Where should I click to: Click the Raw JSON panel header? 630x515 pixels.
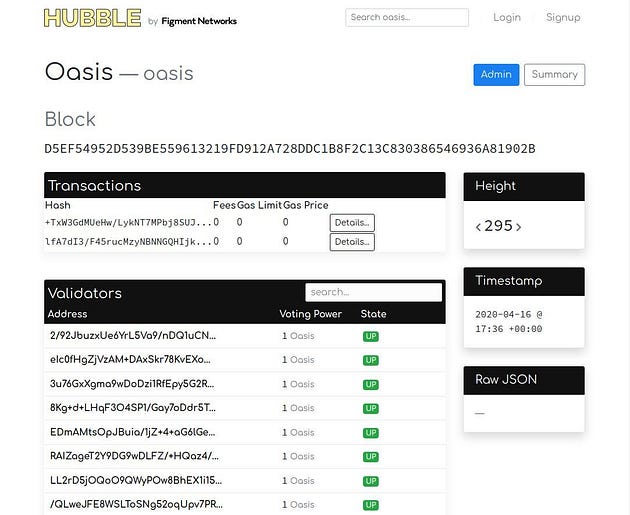tap(524, 380)
